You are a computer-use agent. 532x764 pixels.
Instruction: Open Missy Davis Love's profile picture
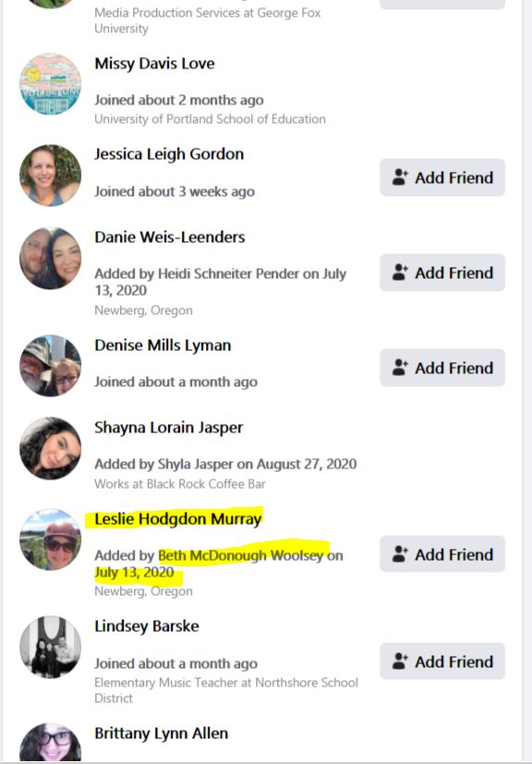50,84
